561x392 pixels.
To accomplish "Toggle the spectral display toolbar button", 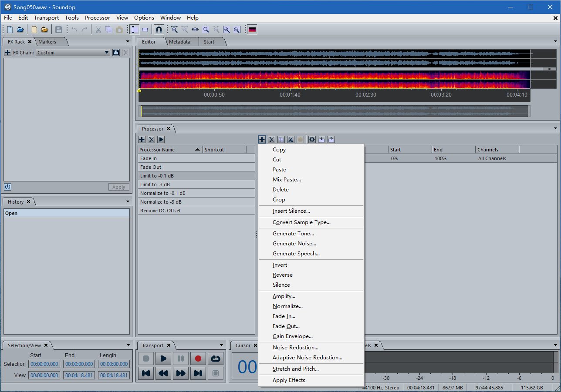I will (x=252, y=30).
